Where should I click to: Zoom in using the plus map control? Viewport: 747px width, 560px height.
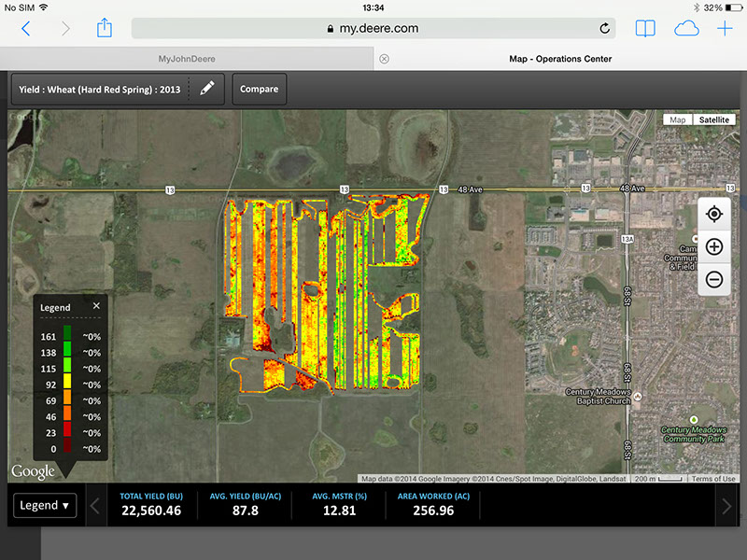[714, 247]
